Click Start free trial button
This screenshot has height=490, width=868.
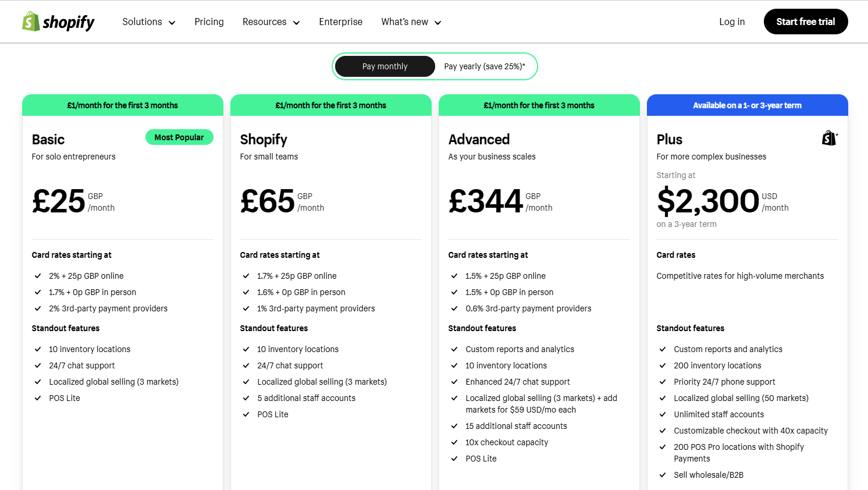coord(806,22)
